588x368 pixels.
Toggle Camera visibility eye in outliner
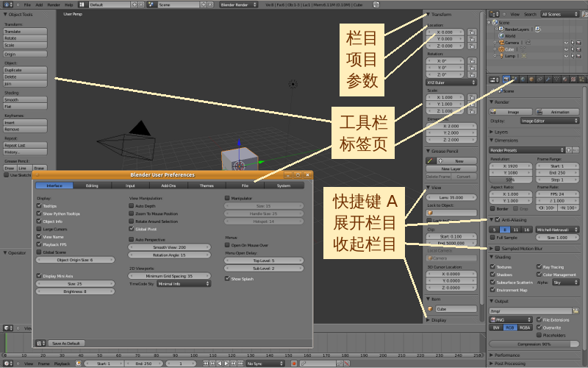566,43
